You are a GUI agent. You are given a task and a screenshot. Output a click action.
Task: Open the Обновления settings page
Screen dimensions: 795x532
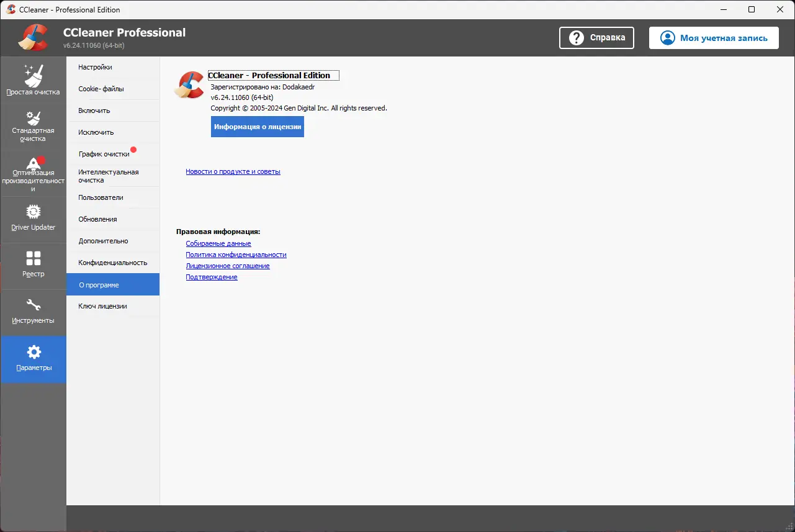(96, 219)
